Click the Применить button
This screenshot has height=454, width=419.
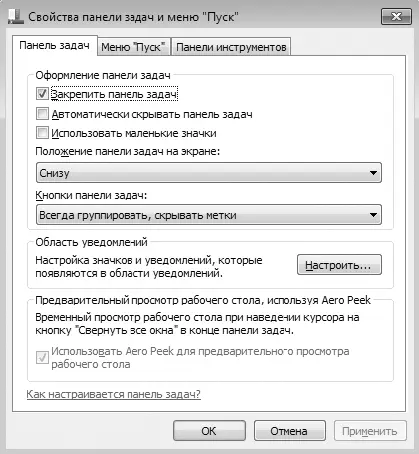point(370,431)
